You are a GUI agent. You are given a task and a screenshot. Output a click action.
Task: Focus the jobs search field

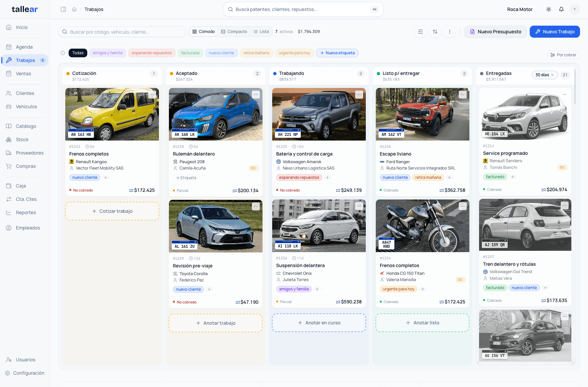click(122, 32)
